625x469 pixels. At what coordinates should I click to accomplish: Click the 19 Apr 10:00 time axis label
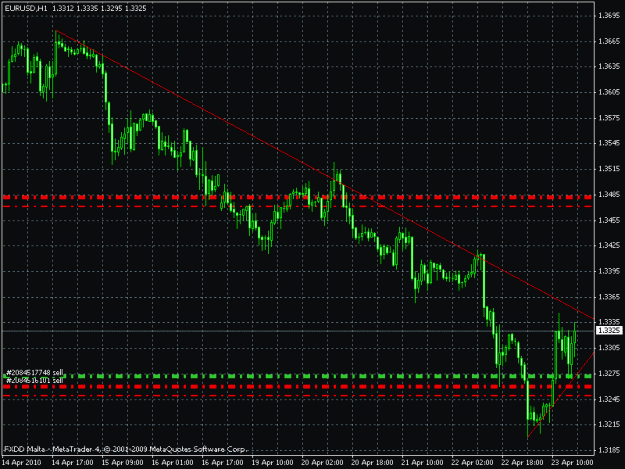click(x=272, y=463)
